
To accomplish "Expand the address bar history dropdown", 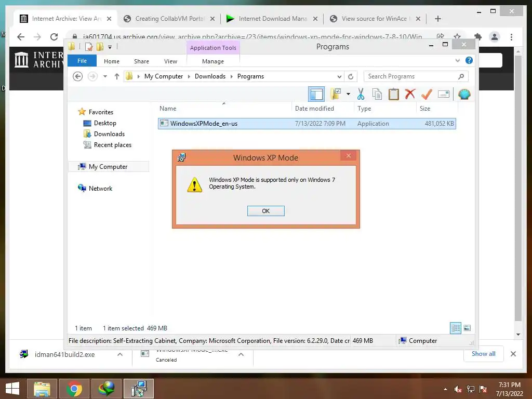I will point(339,76).
